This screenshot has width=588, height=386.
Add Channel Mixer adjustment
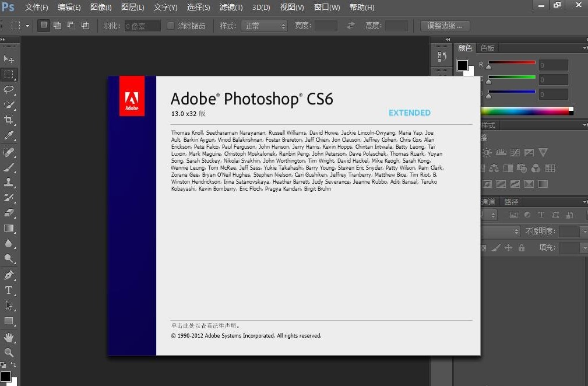pos(536,168)
